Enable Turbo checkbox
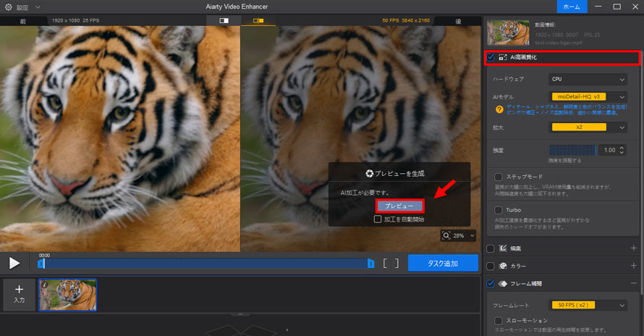 tap(499, 210)
